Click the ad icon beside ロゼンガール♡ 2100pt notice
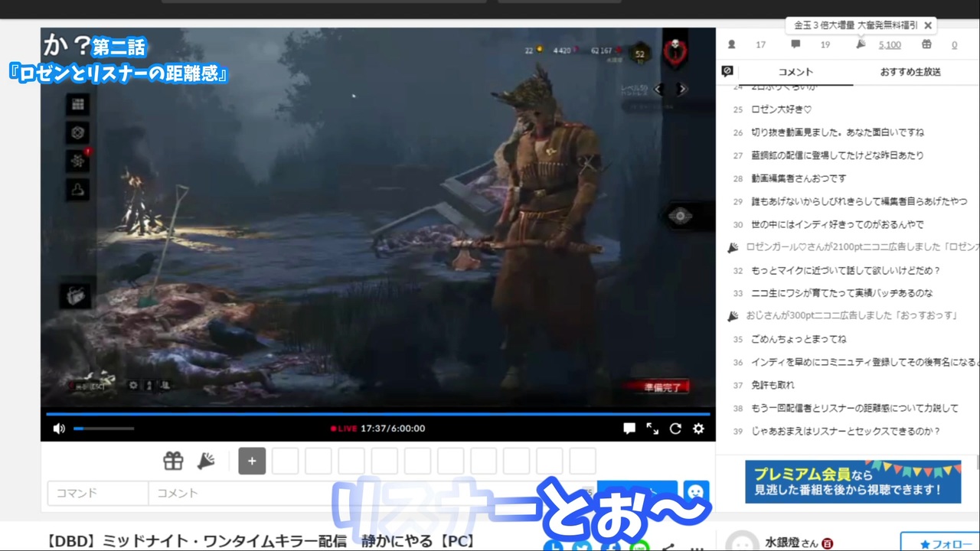 coord(733,247)
